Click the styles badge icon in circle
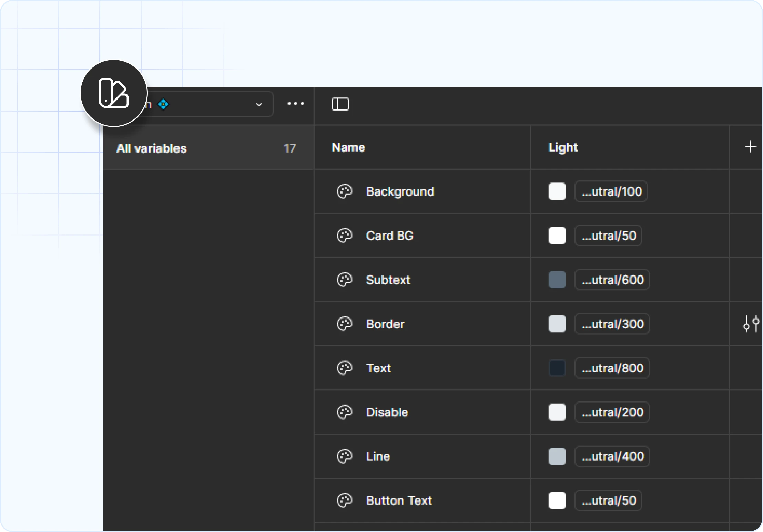Screen dimensions: 763x532 tap(114, 93)
